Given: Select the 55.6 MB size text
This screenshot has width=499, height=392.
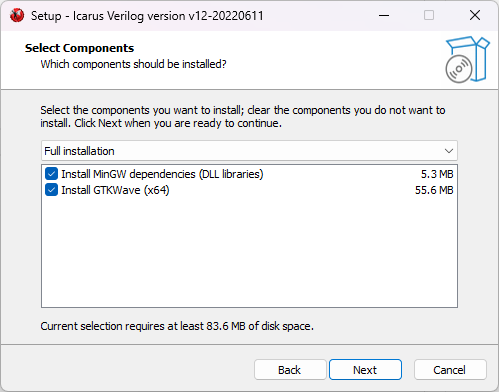Looking at the screenshot, I should [434, 190].
